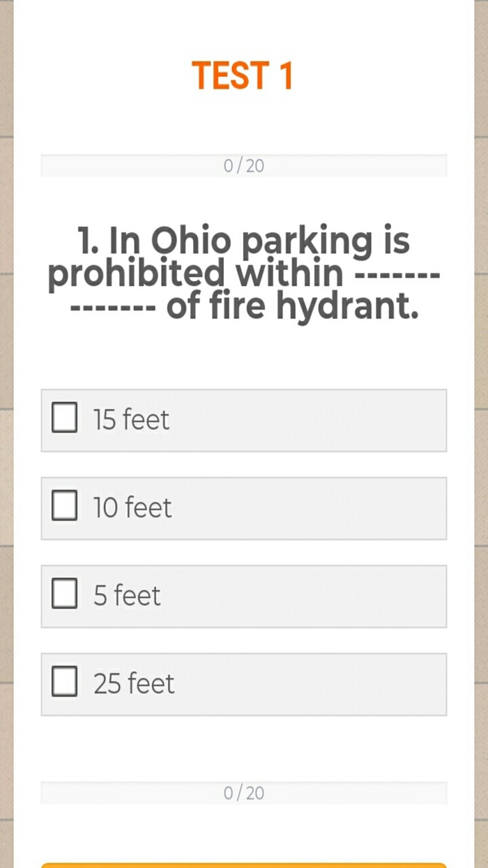Click the fire hydrant question text
The height and width of the screenshot is (868, 488).
[244, 272]
